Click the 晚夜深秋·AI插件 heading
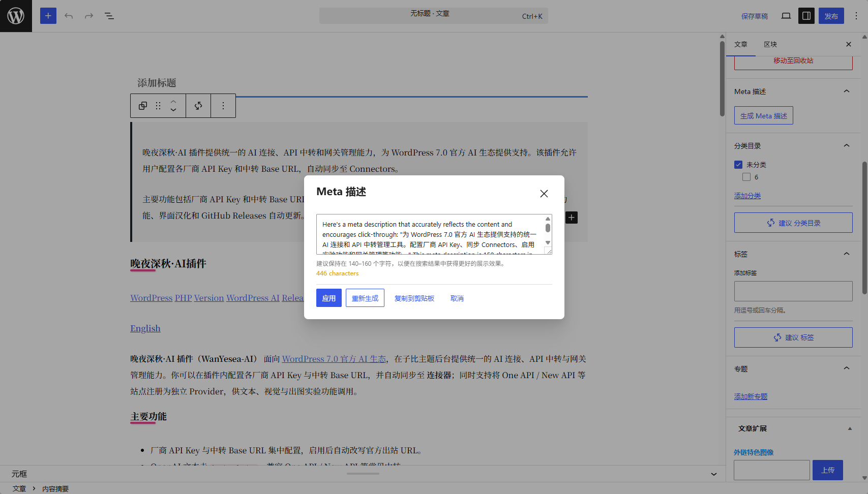 (x=168, y=264)
